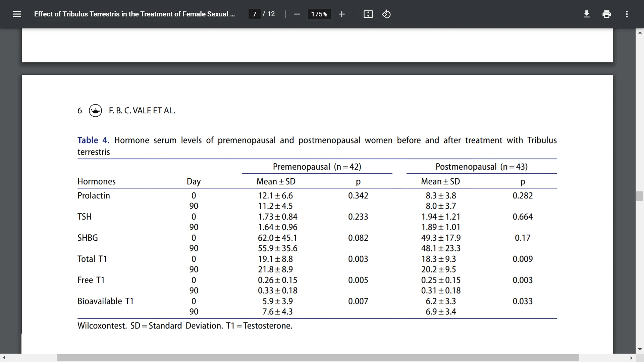Click the 'Day' column header
The height and width of the screenshot is (362, 644).
(194, 182)
